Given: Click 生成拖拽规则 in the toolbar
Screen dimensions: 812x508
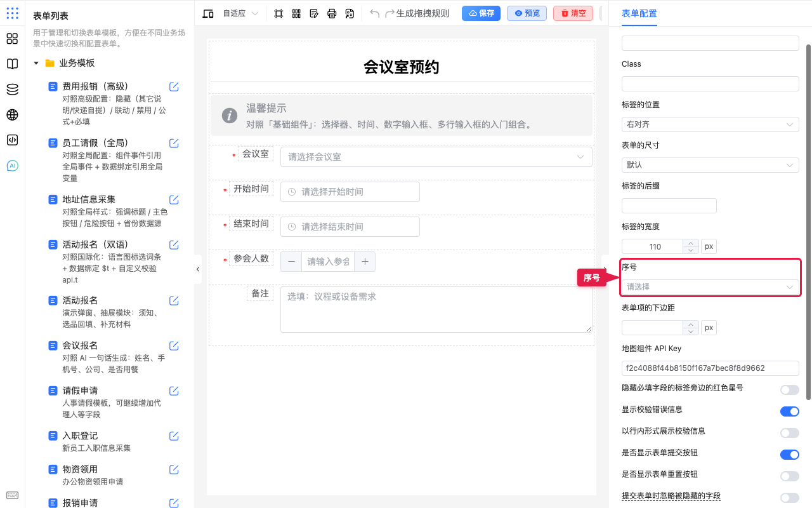Looking at the screenshot, I should 422,13.
